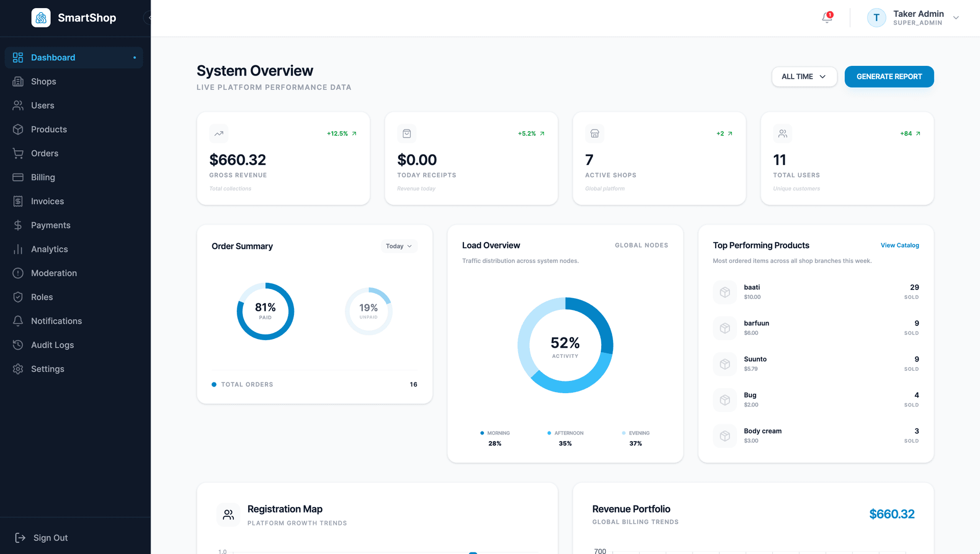The height and width of the screenshot is (554, 980).
Task: Click the Payments dollar icon in sidebar
Action: [x=18, y=226]
